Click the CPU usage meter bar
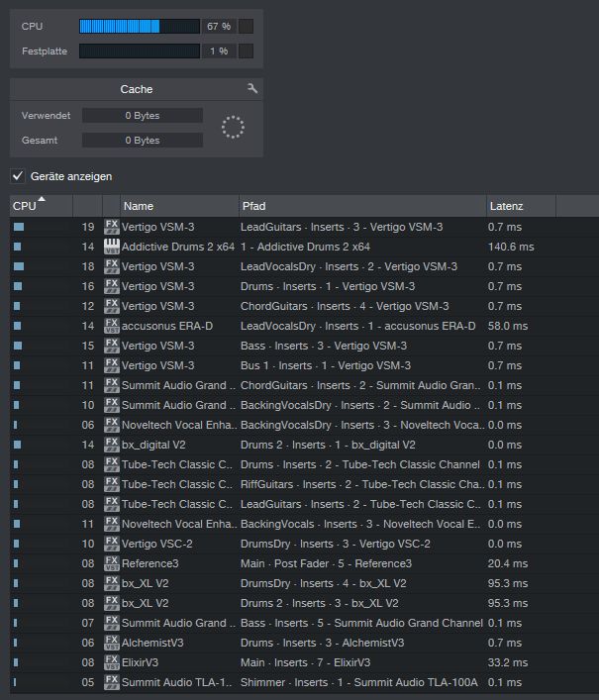Viewport: 599px width, 700px height. pyautogui.click(x=140, y=27)
